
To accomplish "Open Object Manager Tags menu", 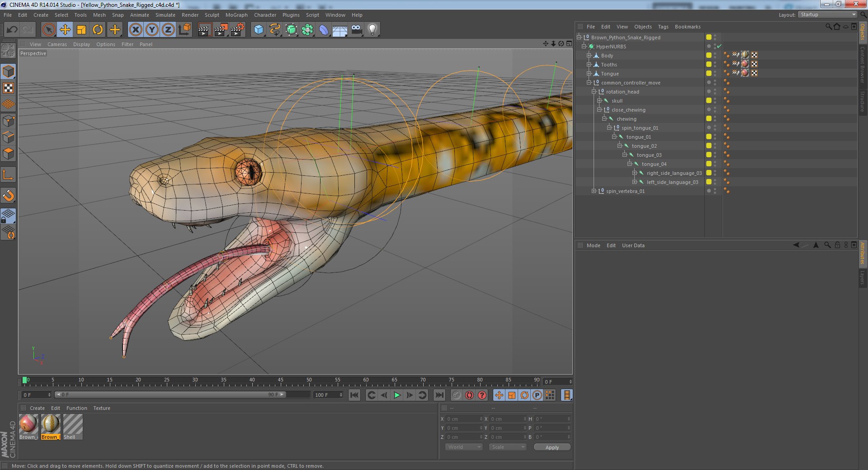I will tap(663, 27).
